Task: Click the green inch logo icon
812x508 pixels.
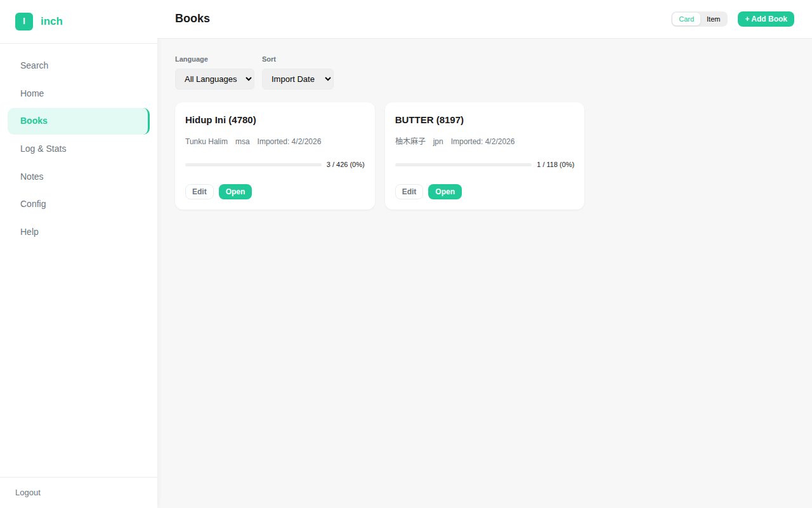Action: coord(24,22)
